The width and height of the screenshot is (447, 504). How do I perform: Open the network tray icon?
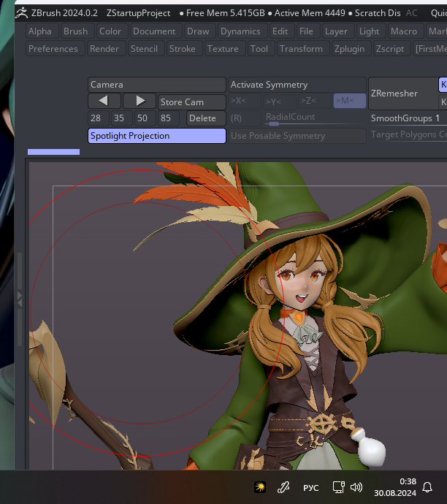tap(339, 487)
